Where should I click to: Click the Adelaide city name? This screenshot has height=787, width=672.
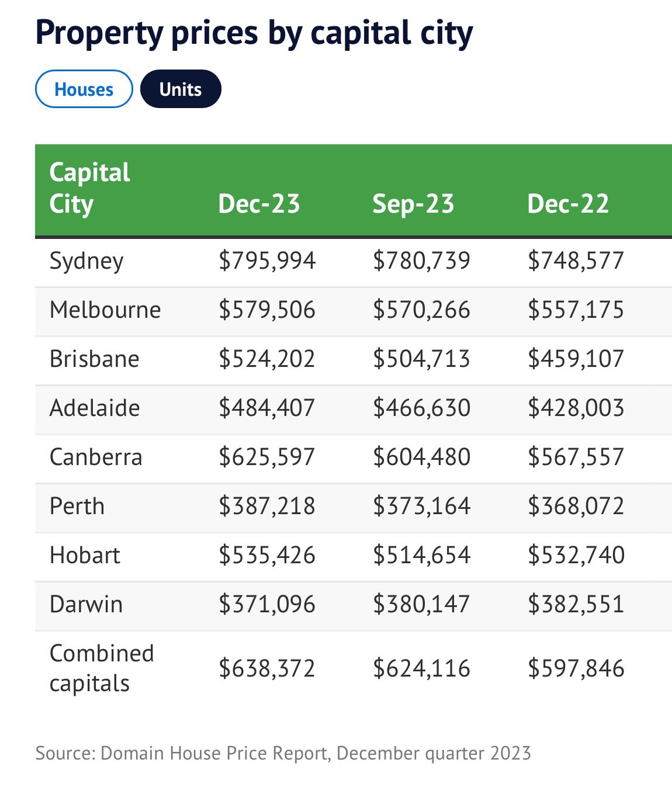click(95, 408)
